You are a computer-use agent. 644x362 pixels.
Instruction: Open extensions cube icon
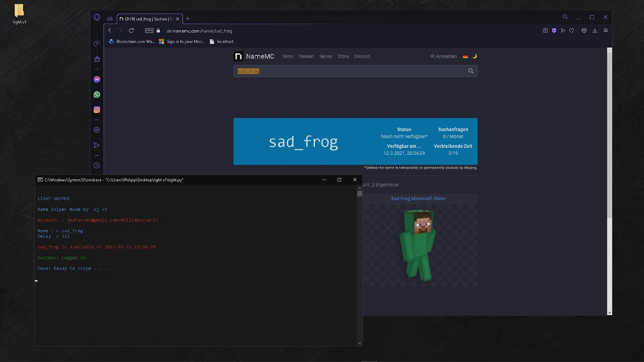click(x=584, y=31)
